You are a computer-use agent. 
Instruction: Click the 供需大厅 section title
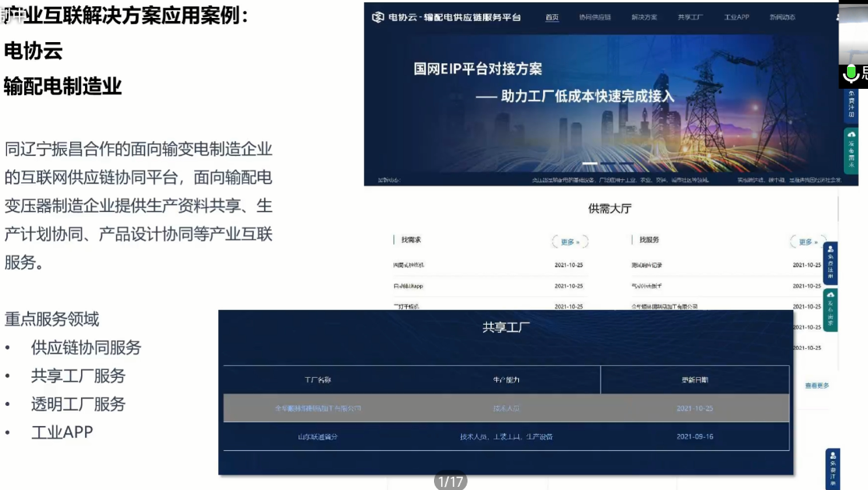[x=609, y=209]
